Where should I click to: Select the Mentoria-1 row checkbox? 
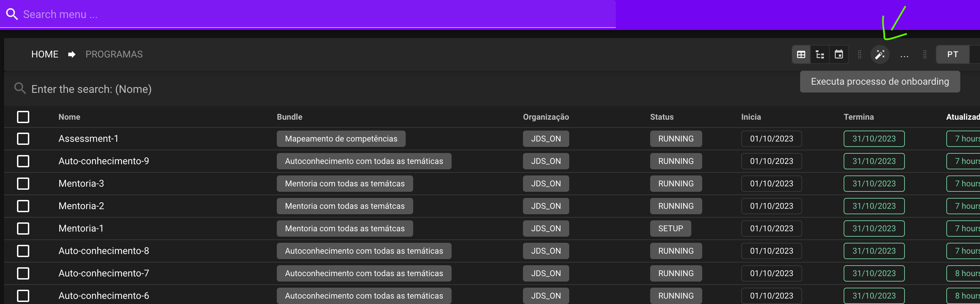point(23,228)
